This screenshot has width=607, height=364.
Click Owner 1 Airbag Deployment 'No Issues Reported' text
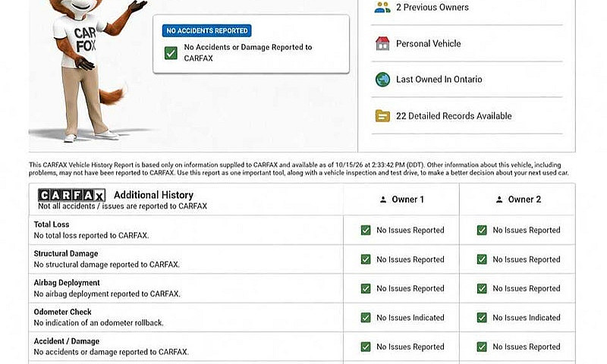410,289
